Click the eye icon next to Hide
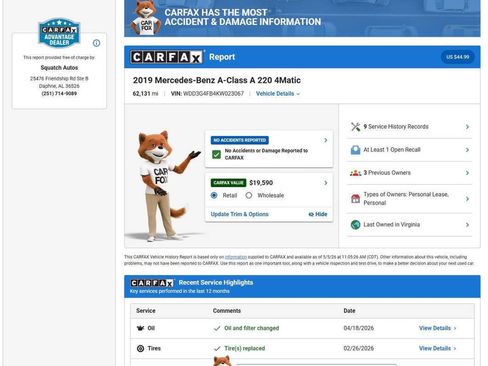 [311, 214]
